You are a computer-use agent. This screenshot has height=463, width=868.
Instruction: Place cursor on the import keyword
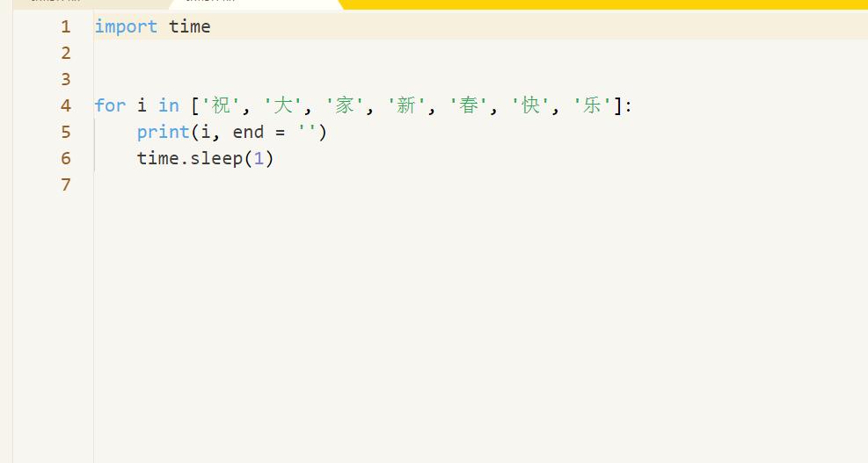point(126,26)
